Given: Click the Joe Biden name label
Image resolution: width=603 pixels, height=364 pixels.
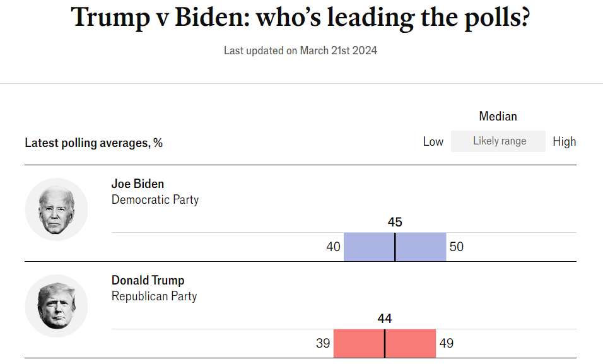Looking at the screenshot, I should (138, 184).
